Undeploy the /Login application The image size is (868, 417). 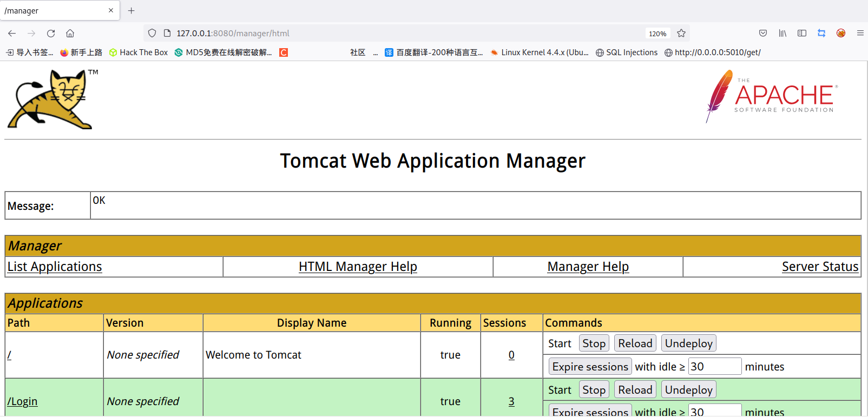(688, 390)
